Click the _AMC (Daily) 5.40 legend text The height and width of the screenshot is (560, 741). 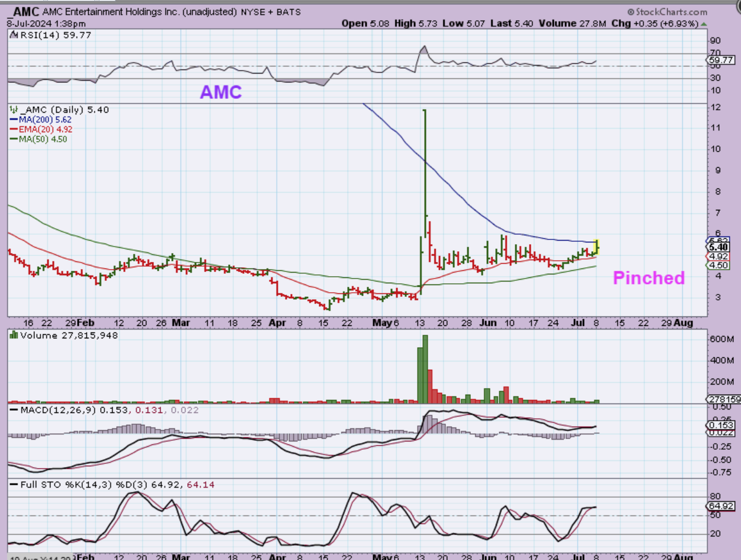point(64,110)
